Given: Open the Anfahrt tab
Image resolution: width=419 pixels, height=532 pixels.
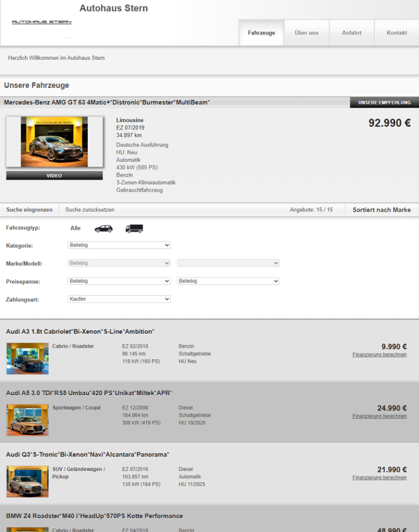Looking at the screenshot, I should coord(351,33).
